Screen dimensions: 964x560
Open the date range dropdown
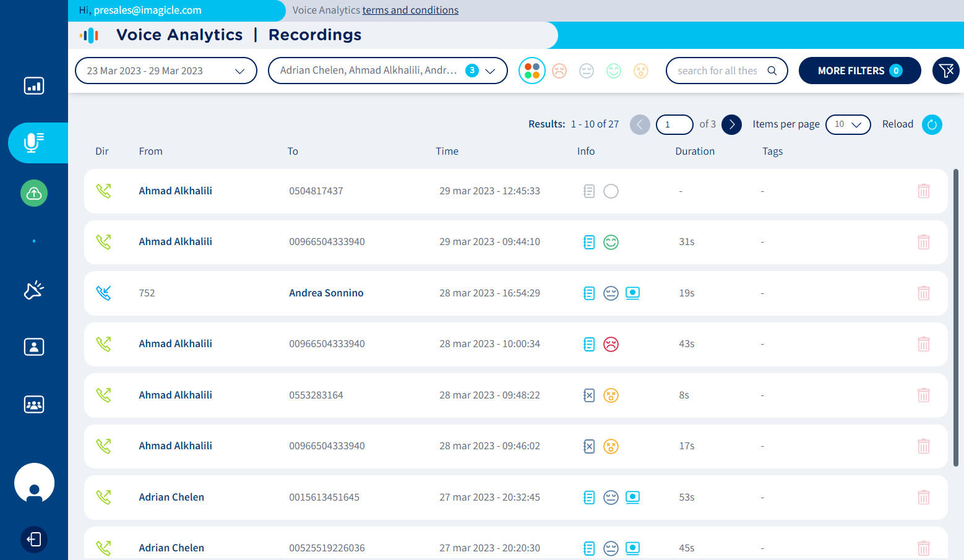166,71
